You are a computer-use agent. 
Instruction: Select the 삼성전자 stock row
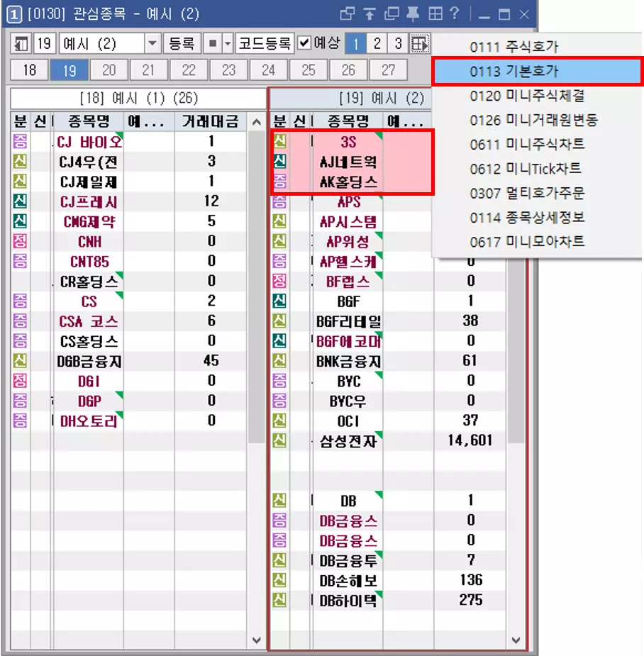point(389,440)
